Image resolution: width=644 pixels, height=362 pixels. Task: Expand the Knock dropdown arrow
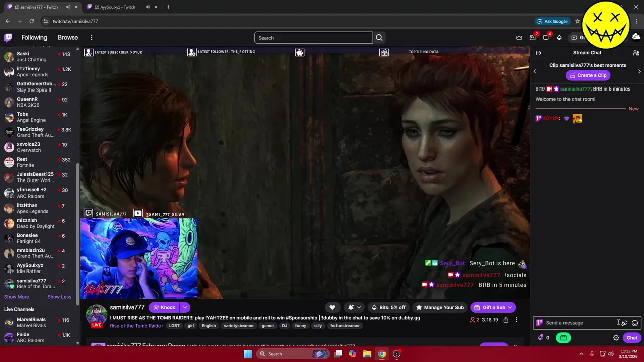tap(185, 307)
